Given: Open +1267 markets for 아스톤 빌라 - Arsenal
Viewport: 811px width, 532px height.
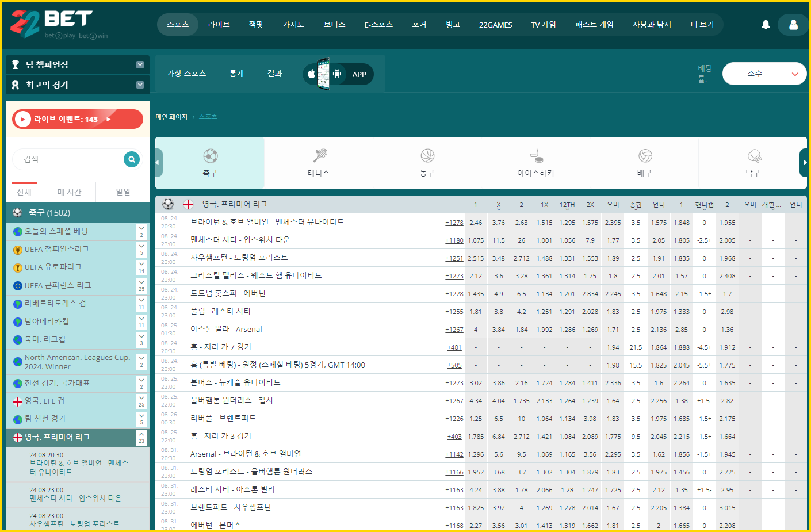Looking at the screenshot, I should pos(454,330).
